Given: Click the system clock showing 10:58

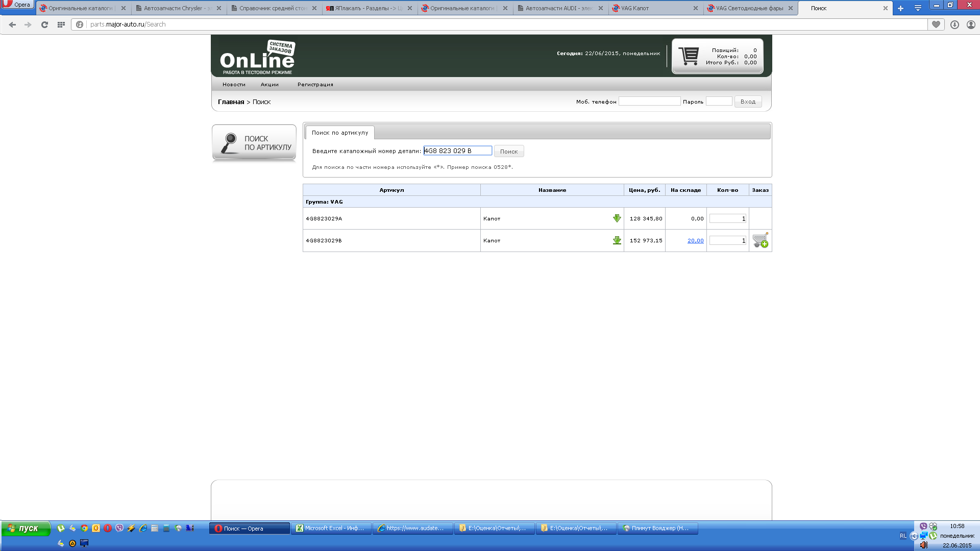Looking at the screenshot, I should [957, 526].
